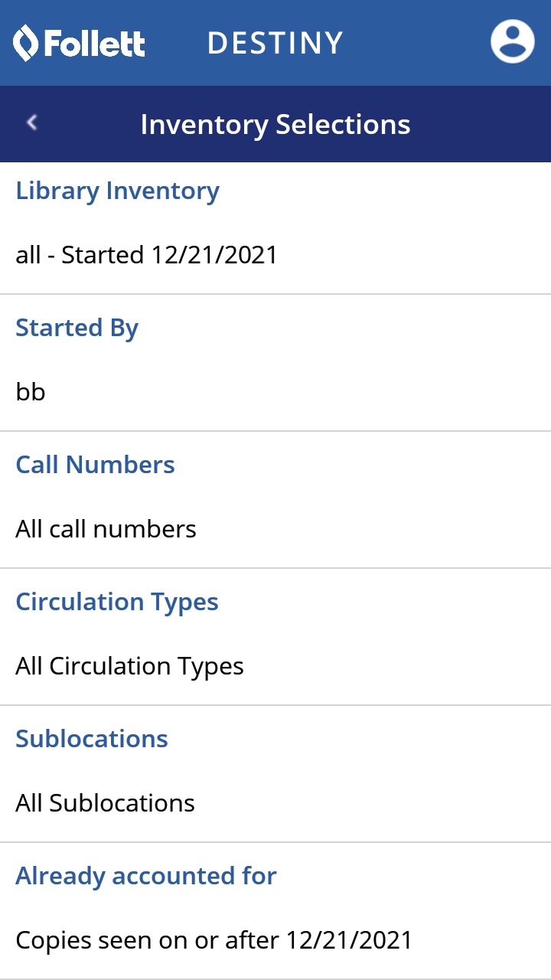Select the Circulation Types heading
551x980 pixels.
point(117,602)
